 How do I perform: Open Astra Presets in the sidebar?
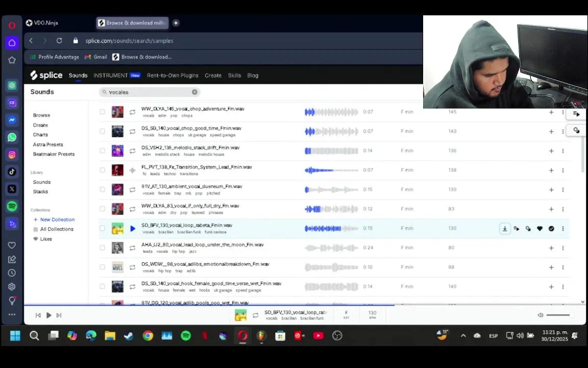point(48,145)
